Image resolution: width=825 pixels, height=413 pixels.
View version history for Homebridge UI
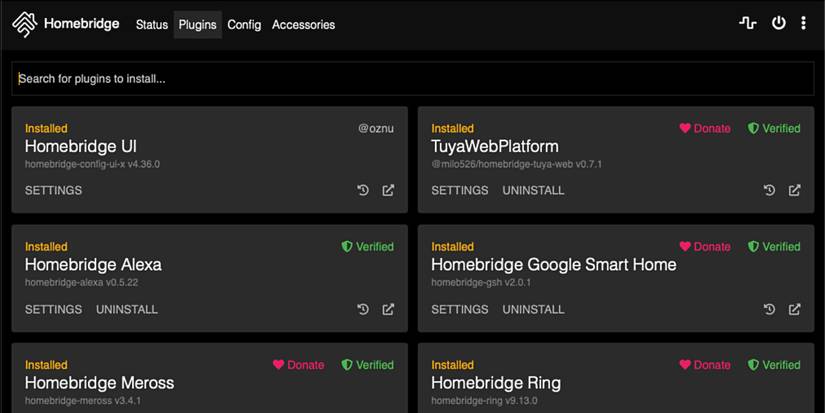pyautogui.click(x=363, y=190)
